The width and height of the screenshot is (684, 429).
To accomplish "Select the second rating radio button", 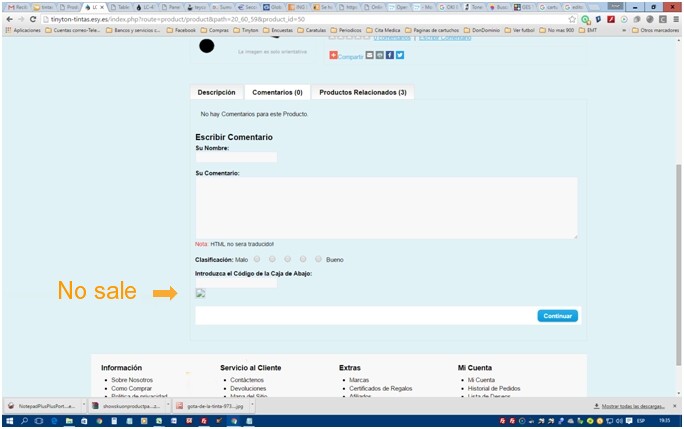I will pos(272,259).
